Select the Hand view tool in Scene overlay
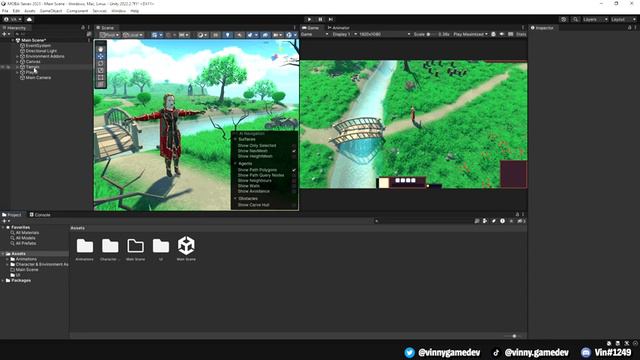The image size is (640, 360). [100, 49]
